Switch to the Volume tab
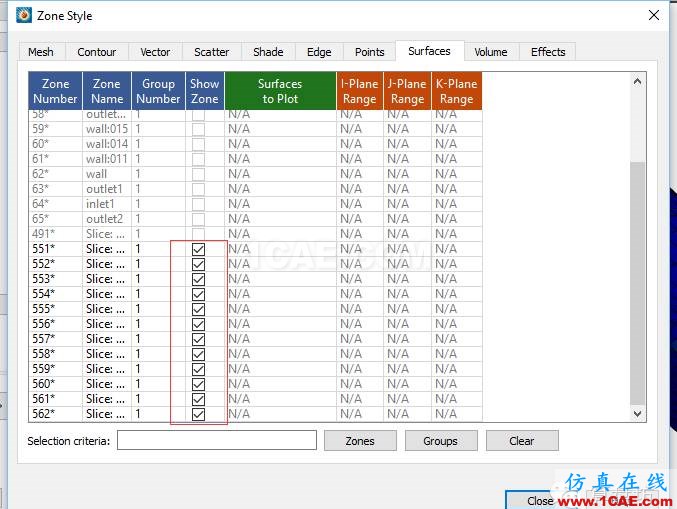This screenshot has height=509, width=677. tap(490, 52)
